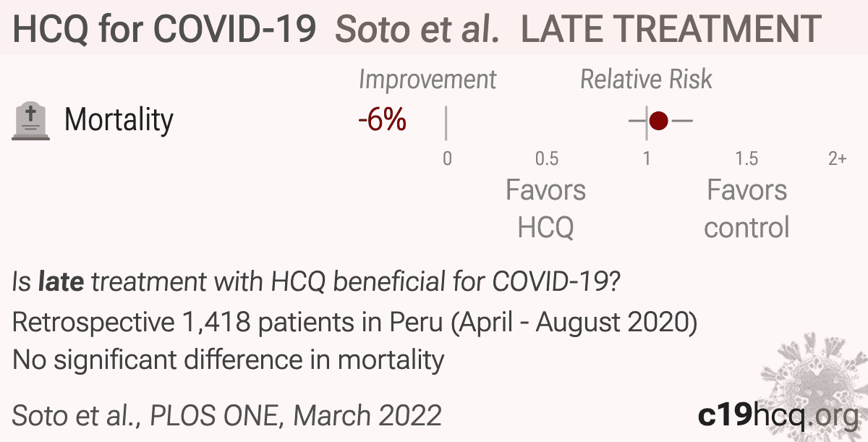The image size is (868, 442).
Task: Click the Favors control label
Action: point(746,209)
